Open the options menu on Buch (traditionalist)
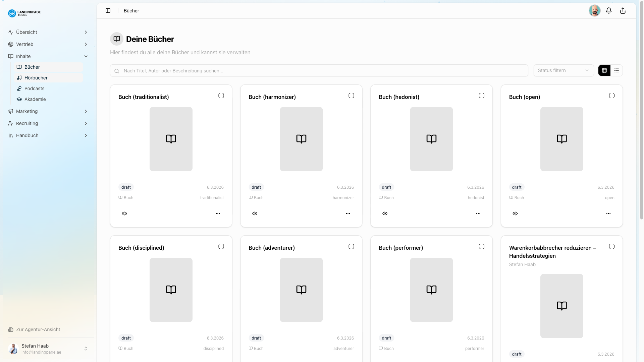This screenshot has height=362, width=644. click(x=218, y=214)
